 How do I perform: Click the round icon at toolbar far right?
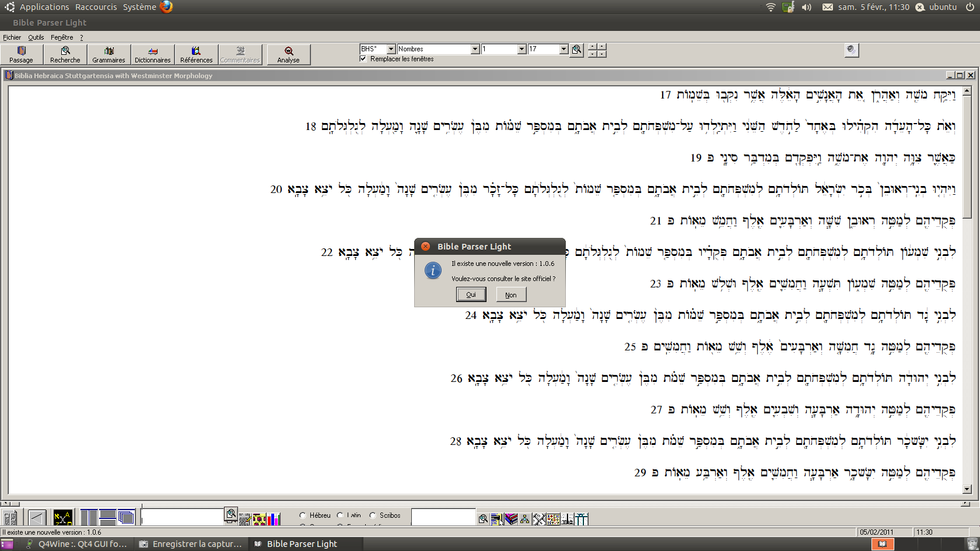[852, 50]
